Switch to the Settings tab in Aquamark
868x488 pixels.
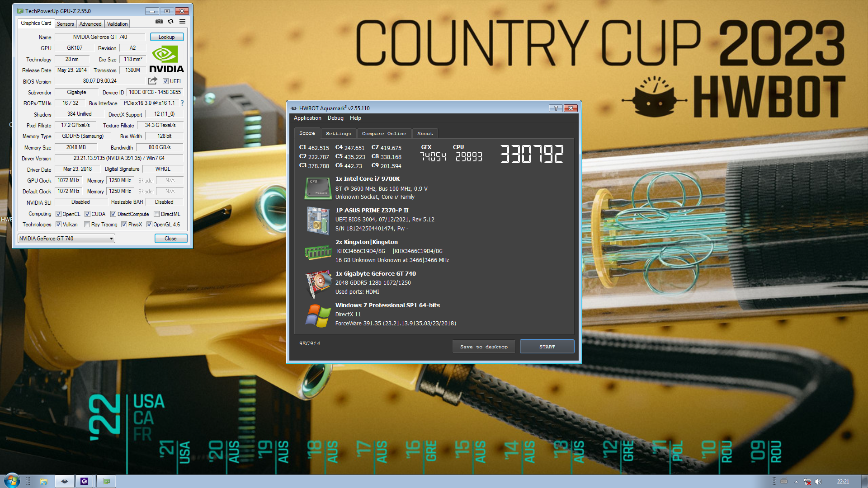pos(339,134)
